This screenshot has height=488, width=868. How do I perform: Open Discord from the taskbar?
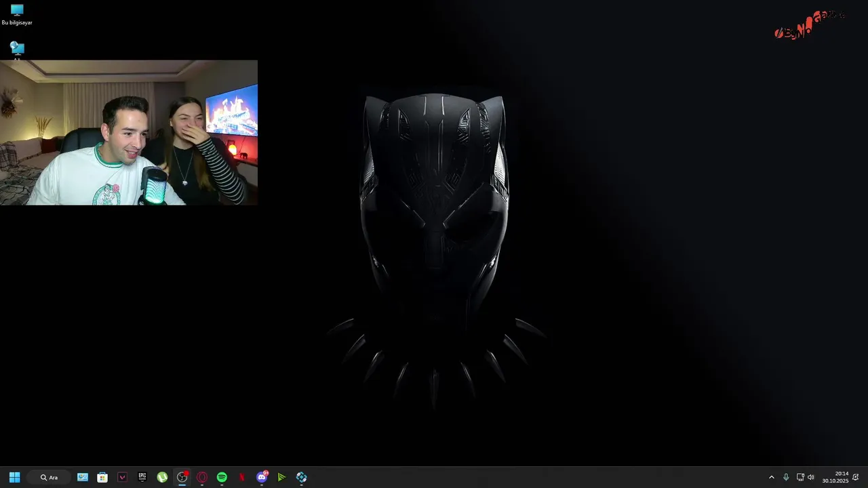262,477
